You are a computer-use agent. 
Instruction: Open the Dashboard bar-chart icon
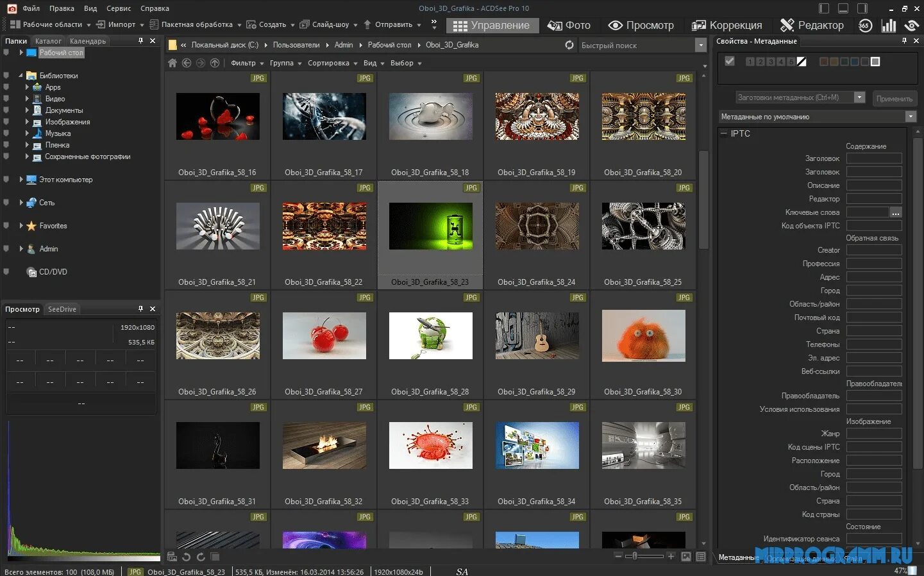pos(889,26)
